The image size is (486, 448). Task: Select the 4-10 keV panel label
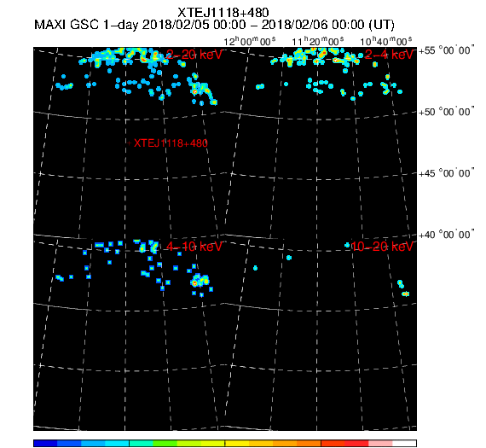[194, 247]
